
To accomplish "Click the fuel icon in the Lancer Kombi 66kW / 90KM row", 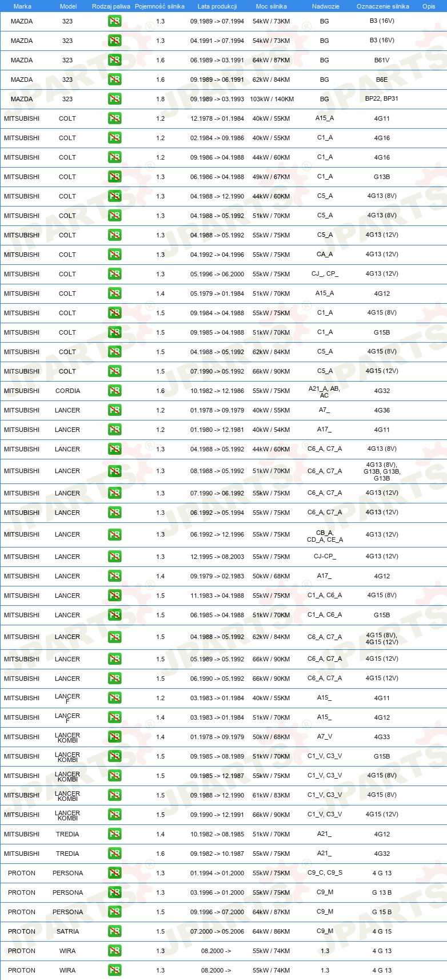I will (x=115, y=815).
